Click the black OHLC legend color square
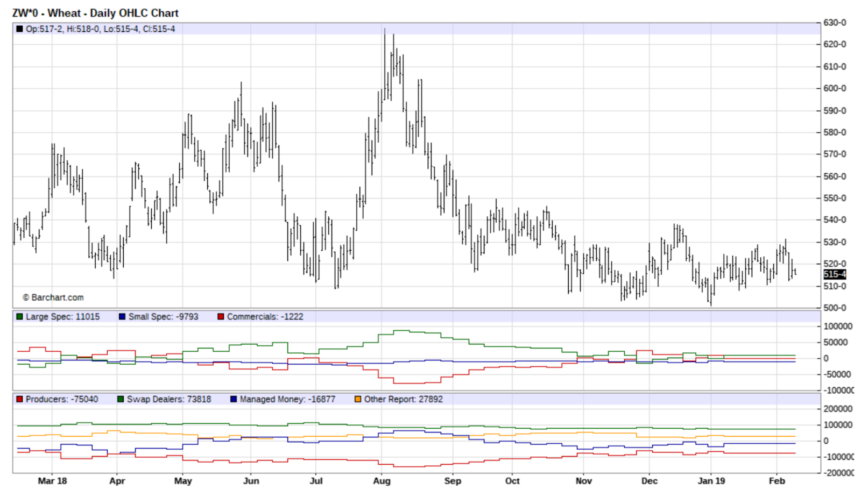Image resolution: width=861 pixels, height=504 pixels. 19,29
